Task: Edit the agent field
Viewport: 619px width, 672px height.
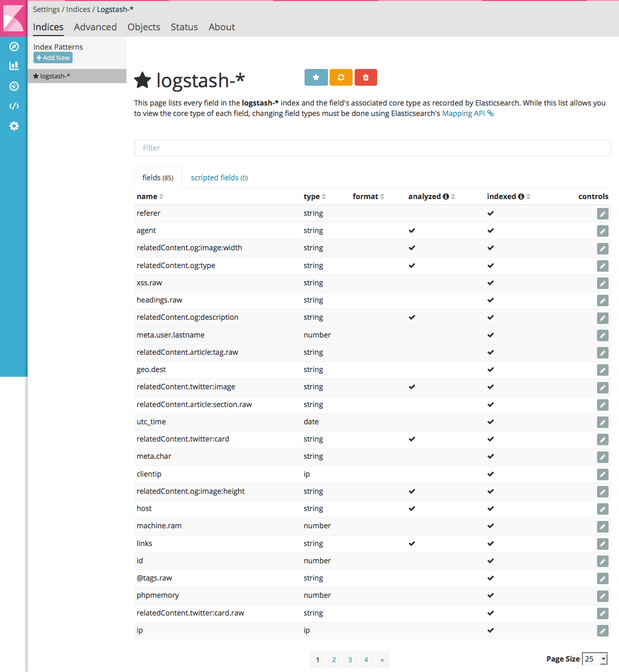Action: (603, 231)
